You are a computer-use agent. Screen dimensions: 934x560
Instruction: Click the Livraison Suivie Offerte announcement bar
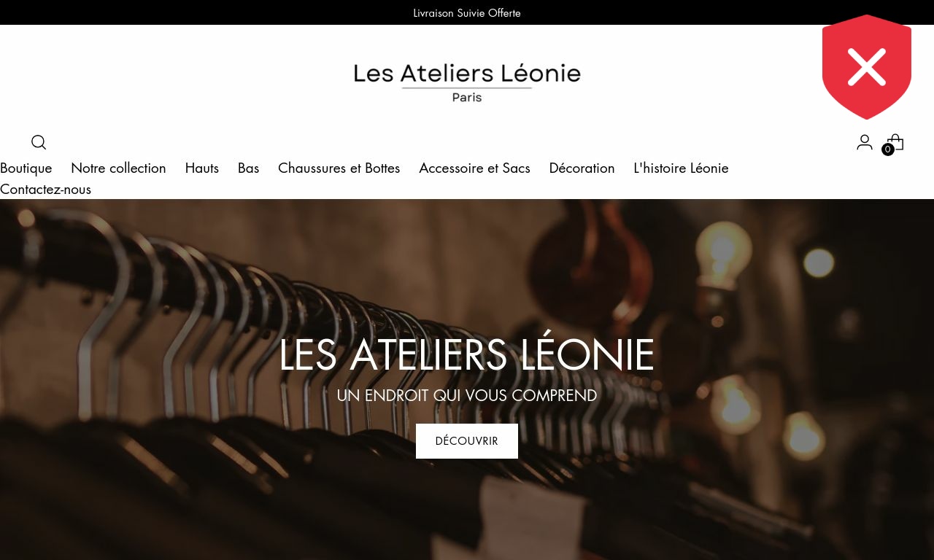pos(467,12)
